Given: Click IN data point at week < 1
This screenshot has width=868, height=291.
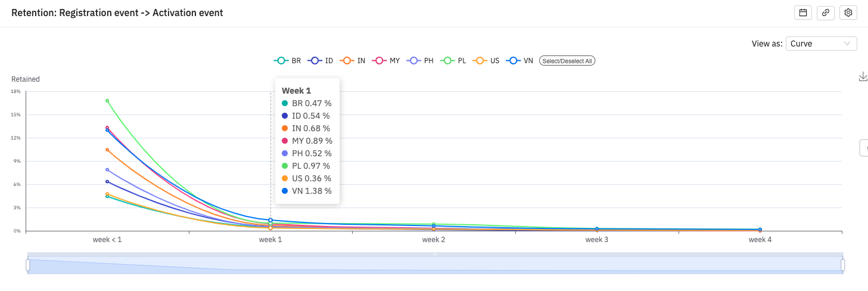Looking at the screenshot, I should point(107,150).
